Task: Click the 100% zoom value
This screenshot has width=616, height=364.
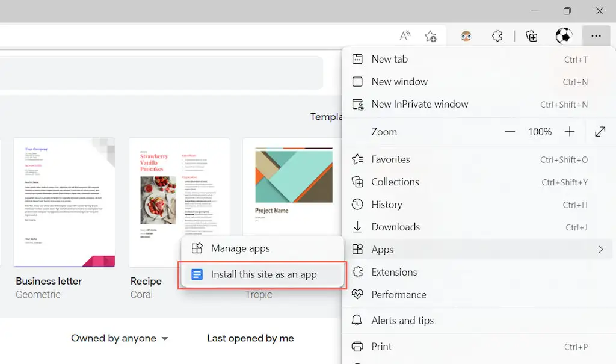Action: pos(540,132)
